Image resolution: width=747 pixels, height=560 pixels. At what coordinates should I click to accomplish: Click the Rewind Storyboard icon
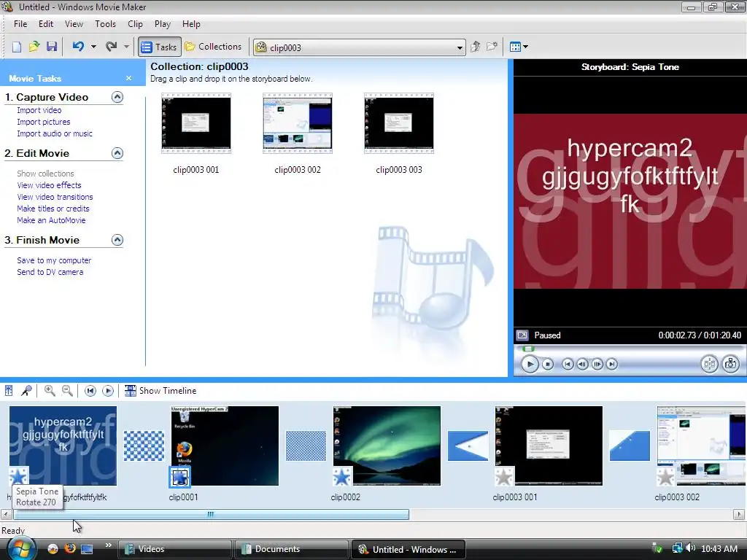point(90,391)
